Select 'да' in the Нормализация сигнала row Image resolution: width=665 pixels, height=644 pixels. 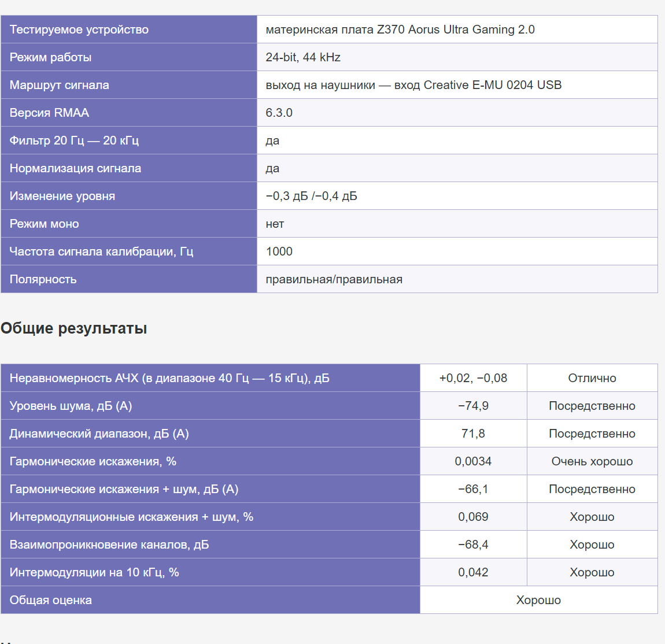tap(272, 168)
